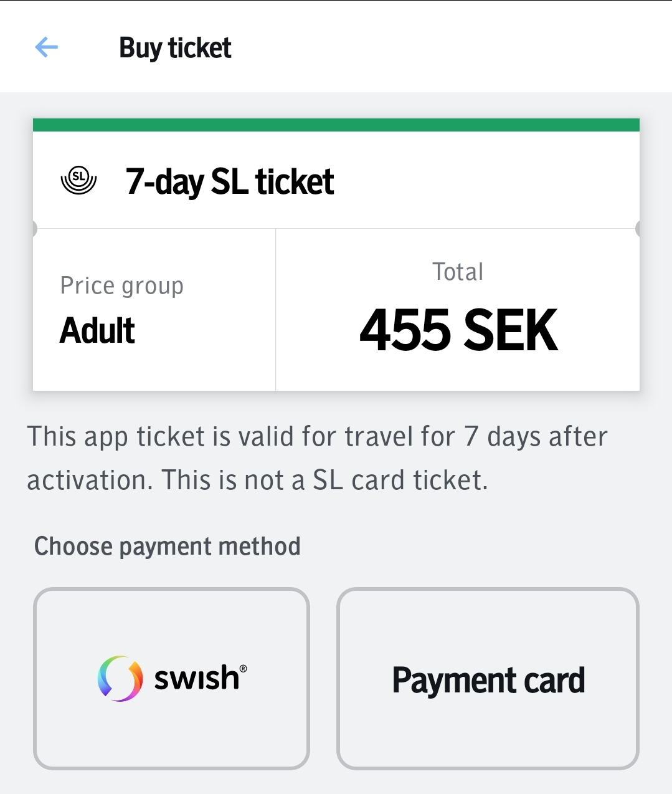Click the registered trademark symbol beside swish
Viewport: 672px width, 794px height.
243,669
